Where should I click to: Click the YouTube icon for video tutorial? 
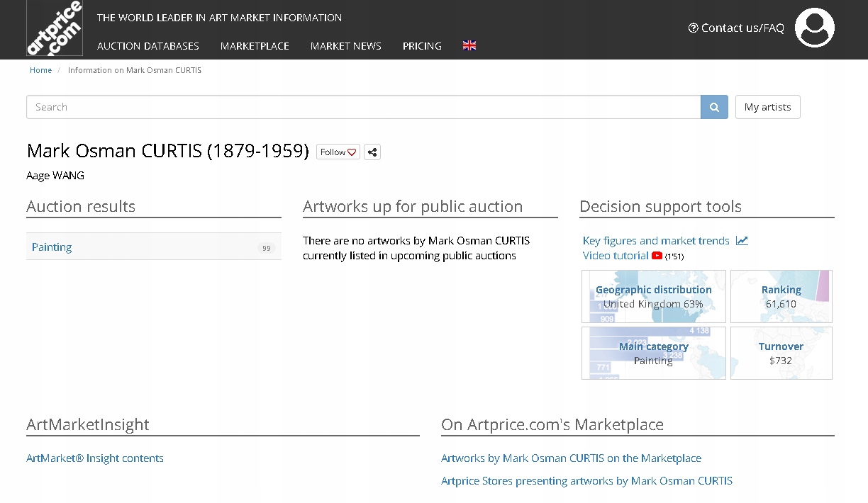point(657,256)
